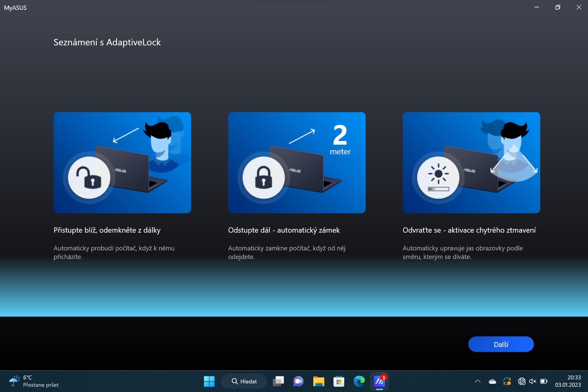Open File Explorer from the taskbar

click(318, 381)
